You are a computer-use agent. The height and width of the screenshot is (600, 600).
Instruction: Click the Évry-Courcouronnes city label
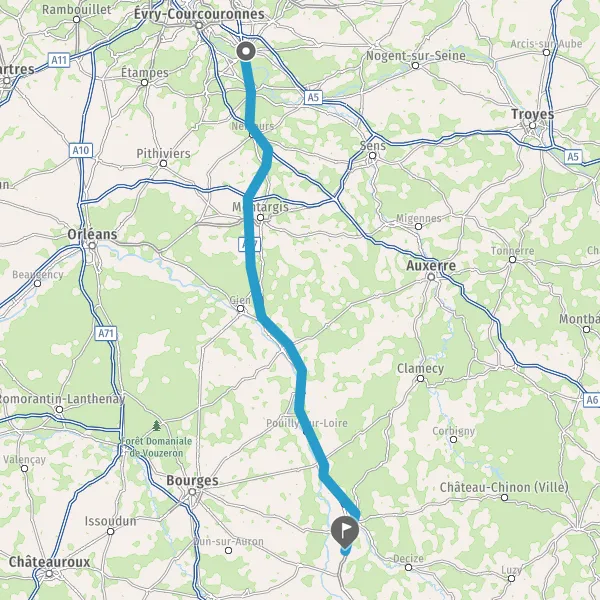pos(199,14)
